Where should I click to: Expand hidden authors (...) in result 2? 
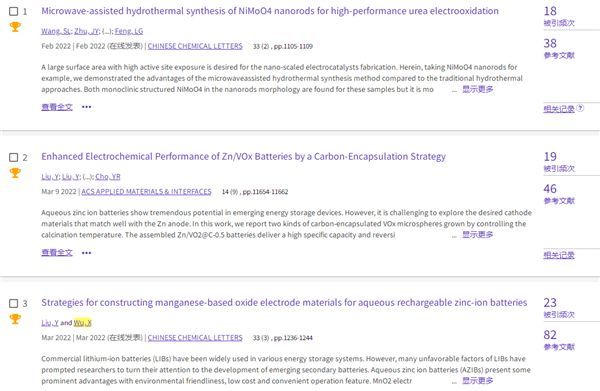(x=88, y=177)
